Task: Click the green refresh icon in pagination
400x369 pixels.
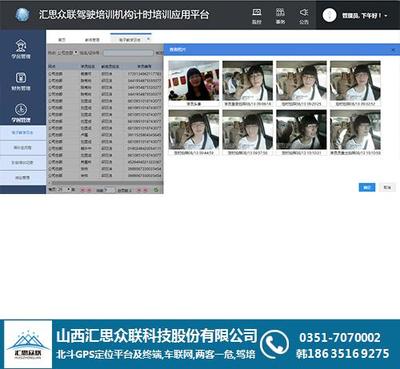Action: (156, 190)
